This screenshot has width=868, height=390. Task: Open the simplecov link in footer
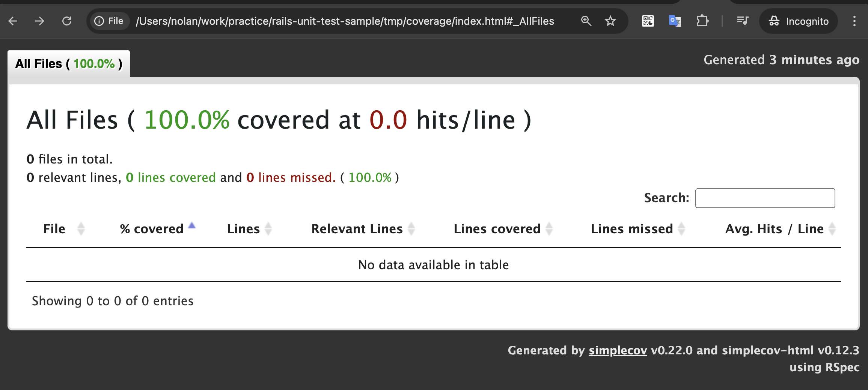(x=618, y=350)
